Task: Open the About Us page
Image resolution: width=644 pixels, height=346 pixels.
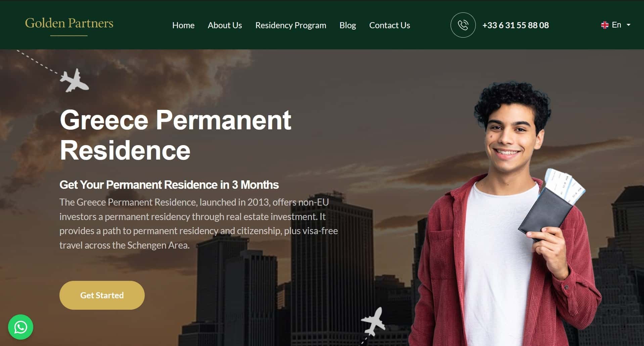Action: click(x=225, y=25)
